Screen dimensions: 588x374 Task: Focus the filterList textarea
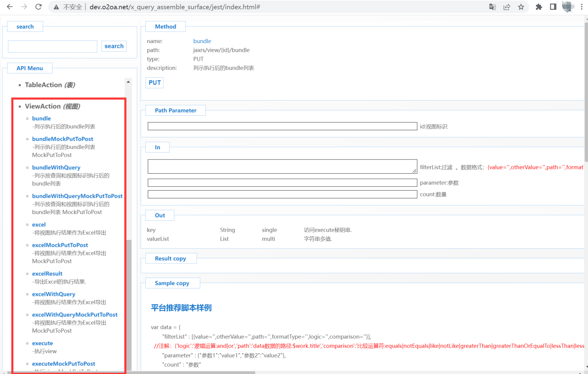tap(282, 166)
